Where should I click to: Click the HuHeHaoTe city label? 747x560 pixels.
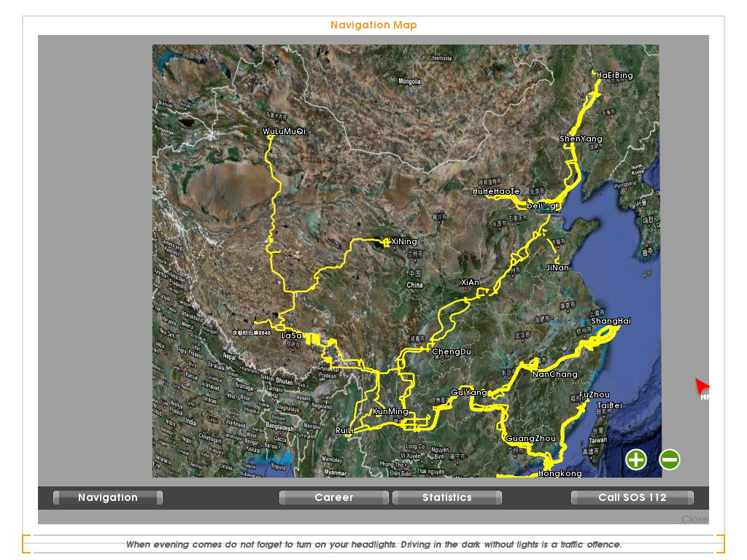[x=496, y=191]
